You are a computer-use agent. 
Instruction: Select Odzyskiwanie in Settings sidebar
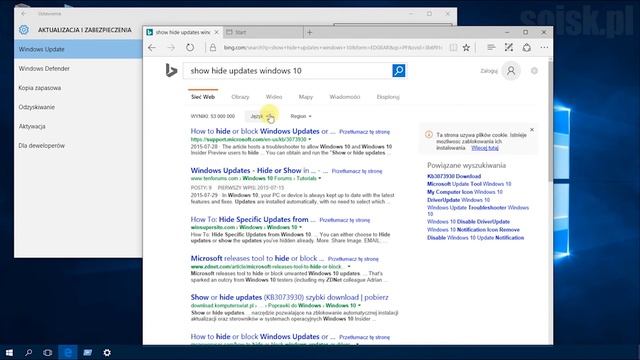[x=78, y=107]
